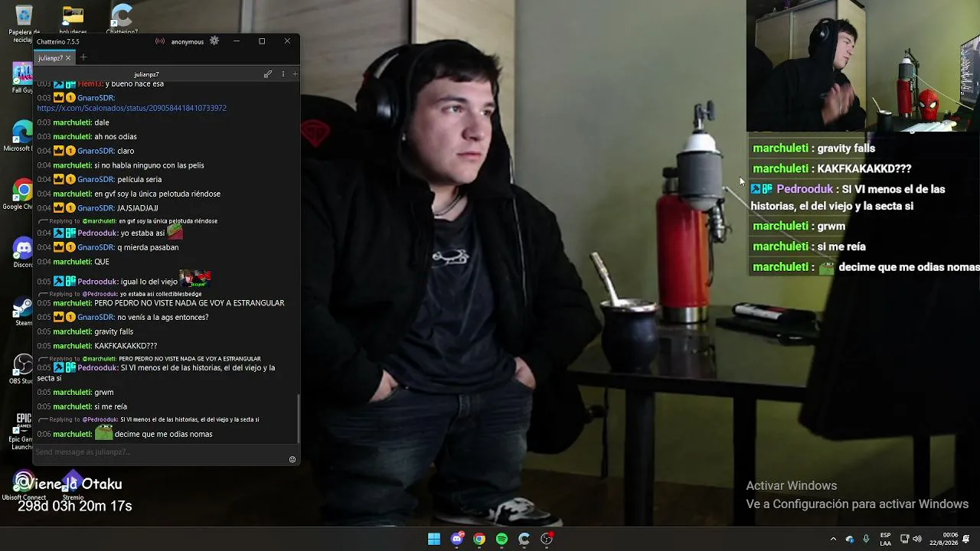Click the number 1 badge on 'JAJSJADJAJJ' message
The height and width of the screenshot is (551, 980).
tap(70, 207)
